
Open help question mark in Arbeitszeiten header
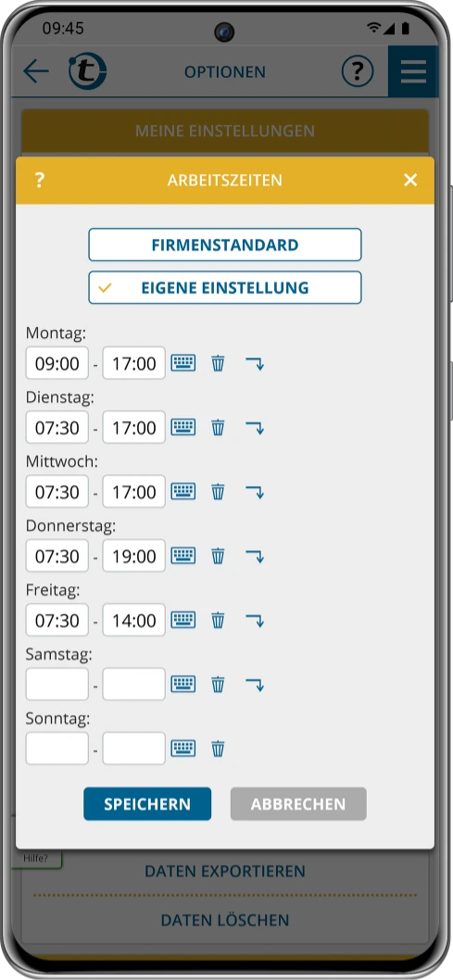39,180
